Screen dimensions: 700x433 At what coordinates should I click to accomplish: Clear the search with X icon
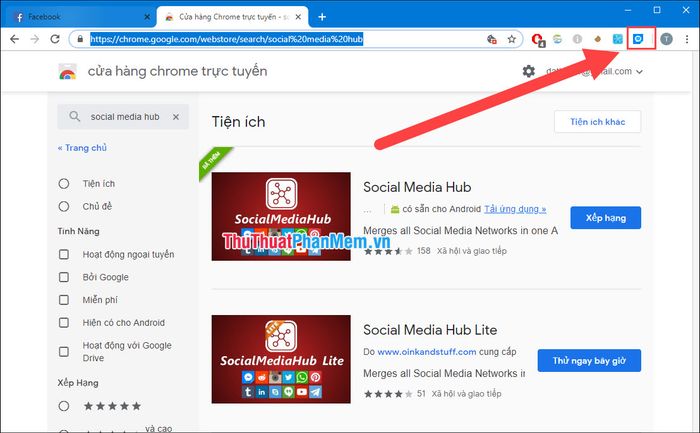click(176, 117)
